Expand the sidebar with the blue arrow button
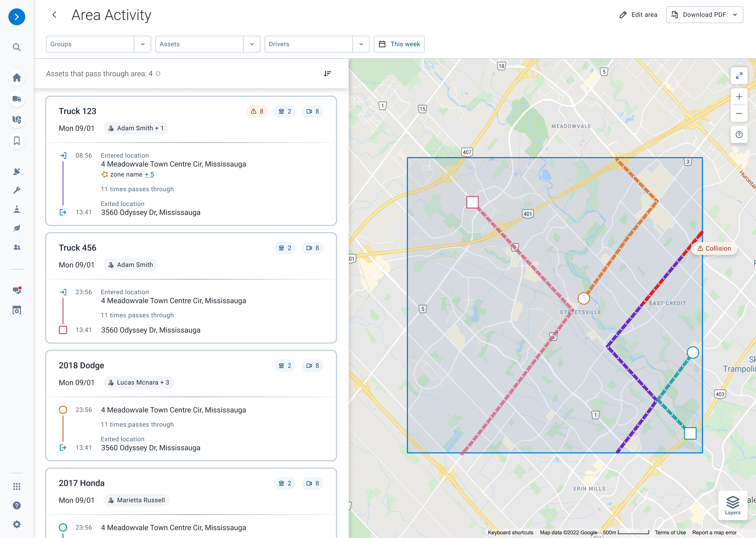 [17, 17]
